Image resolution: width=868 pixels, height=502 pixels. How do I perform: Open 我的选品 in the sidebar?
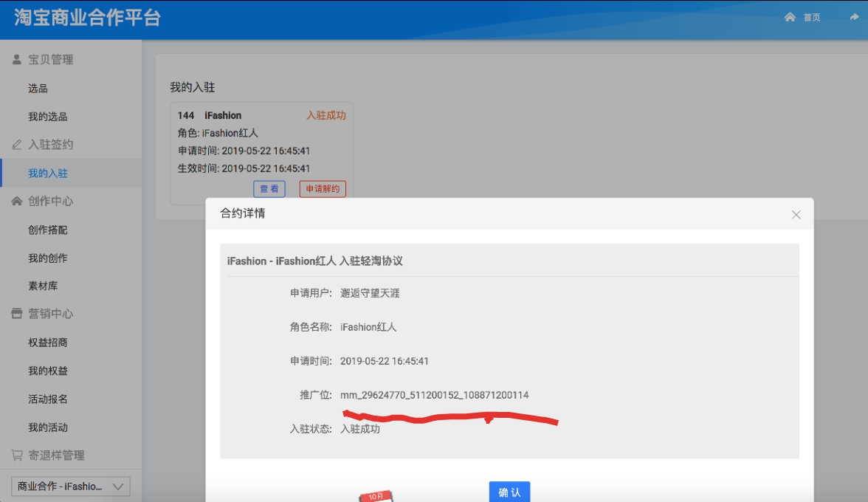tap(47, 117)
